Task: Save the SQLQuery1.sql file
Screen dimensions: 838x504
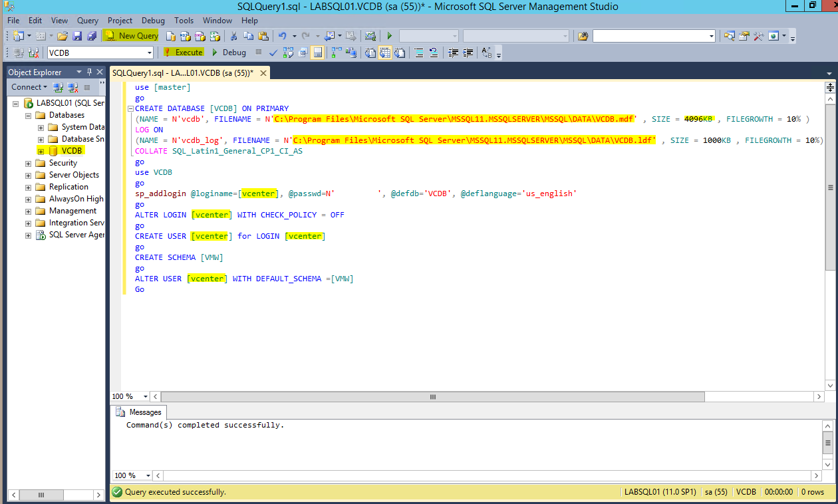Action: (x=78, y=36)
